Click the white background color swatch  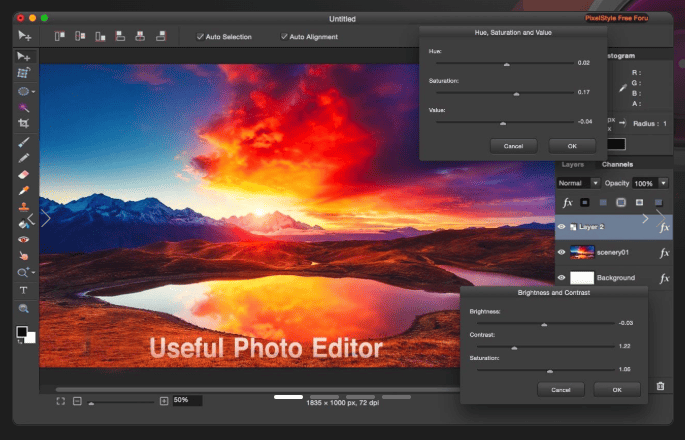[31, 338]
